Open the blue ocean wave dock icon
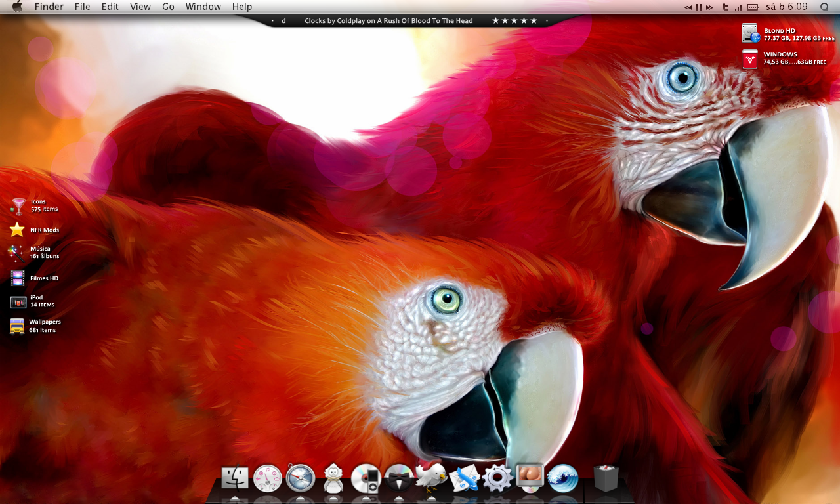The height and width of the screenshot is (504, 840). pos(562,478)
